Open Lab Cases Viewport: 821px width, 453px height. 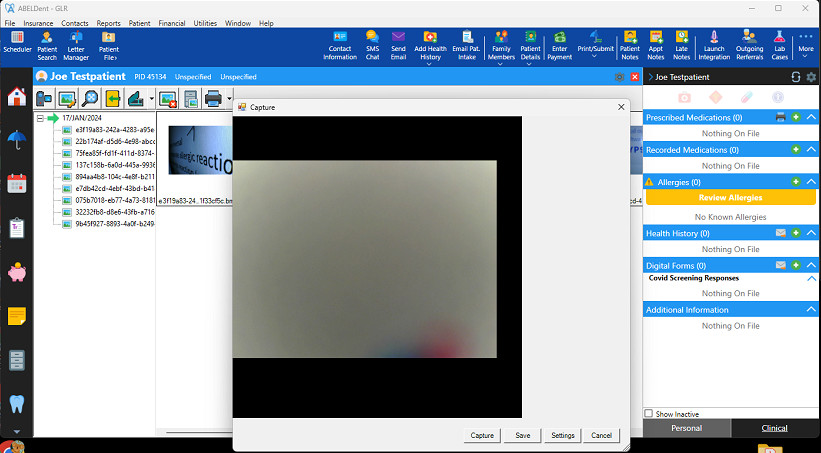click(x=779, y=46)
